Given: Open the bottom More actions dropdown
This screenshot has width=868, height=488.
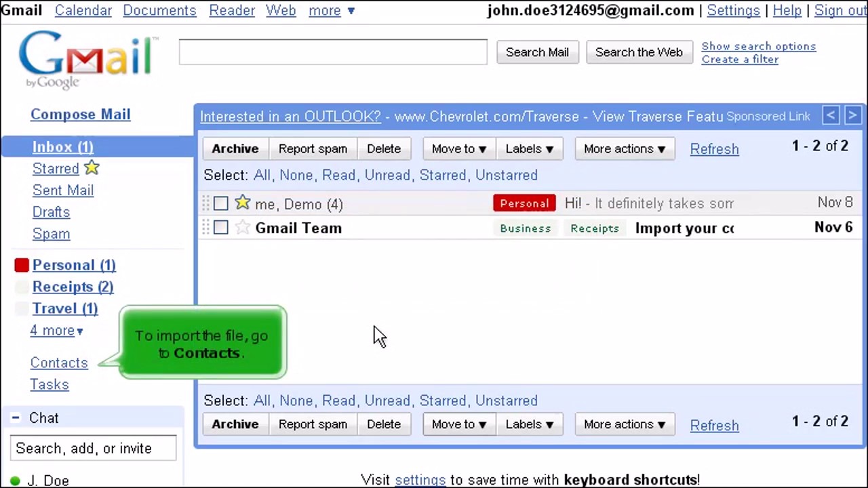Looking at the screenshot, I should [625, 424].
